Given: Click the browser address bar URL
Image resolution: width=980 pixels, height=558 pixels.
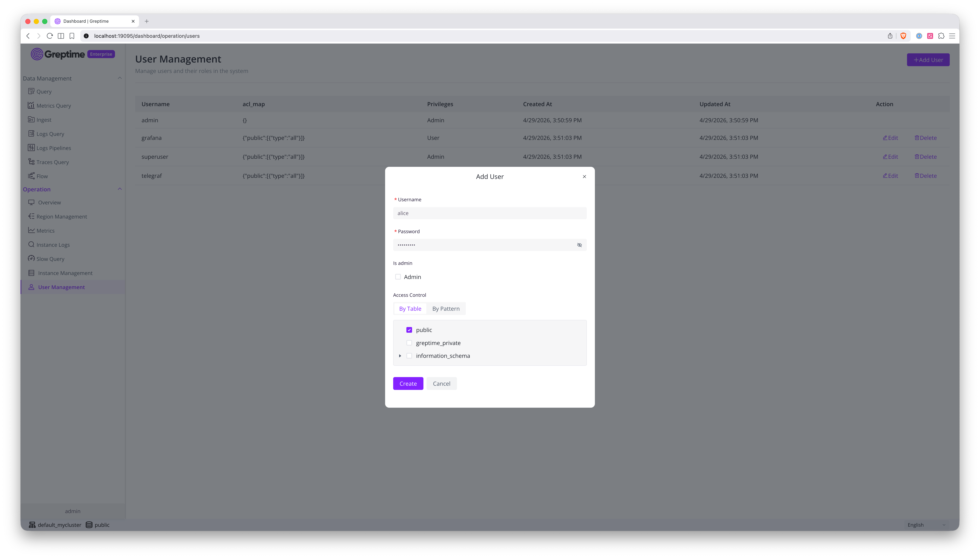Looking at the screenshot, I should [147, 36].
